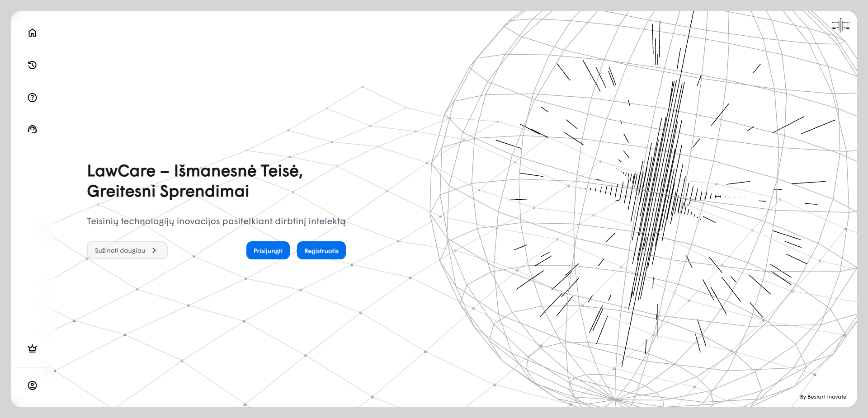The height and width of the screenshot is (418, 868).
Task: Click "Išmanesnė Teisė" in the headline
Action: [x=238, y=171]
